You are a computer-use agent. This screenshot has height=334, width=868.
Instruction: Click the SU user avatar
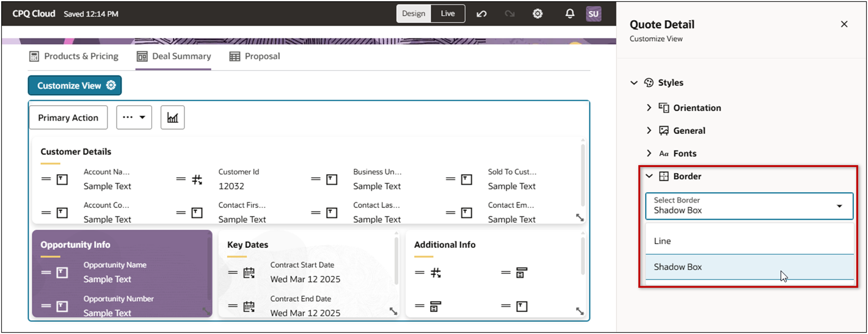(x=594, y=13)
